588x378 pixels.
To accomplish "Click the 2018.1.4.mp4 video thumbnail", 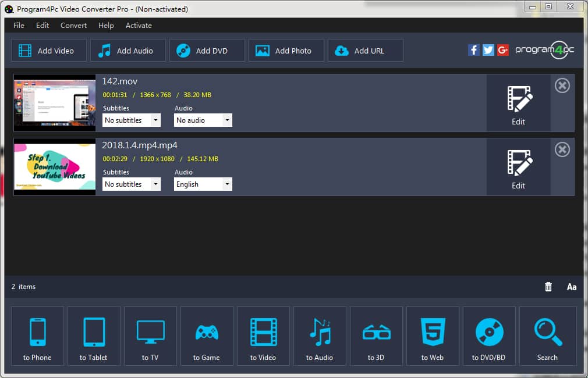I will [55, 166].
